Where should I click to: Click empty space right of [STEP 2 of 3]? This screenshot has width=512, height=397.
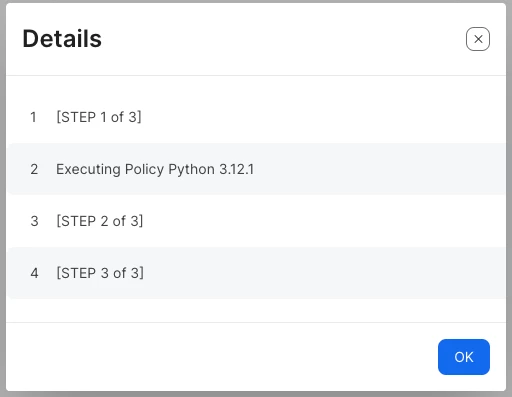(x=323, y=221)
